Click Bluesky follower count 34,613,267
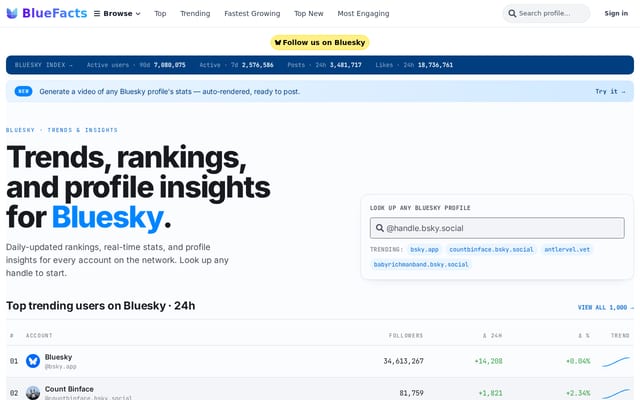 pyautogui.click(x=403, y=361)
